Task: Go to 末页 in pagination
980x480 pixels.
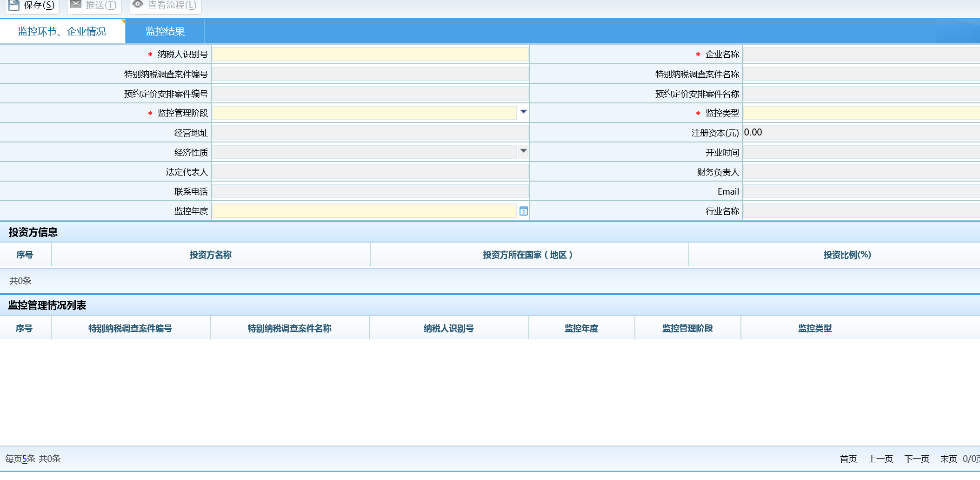Action: pos(949,459)
